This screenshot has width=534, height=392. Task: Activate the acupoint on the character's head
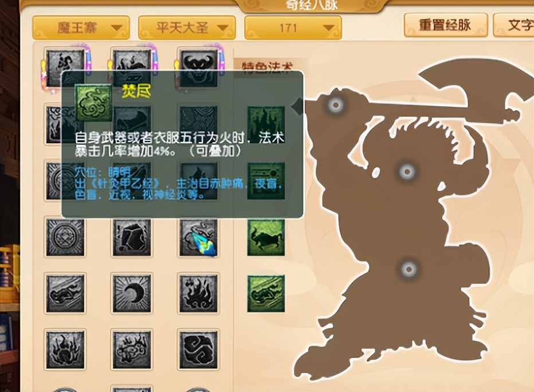[335, 104]
